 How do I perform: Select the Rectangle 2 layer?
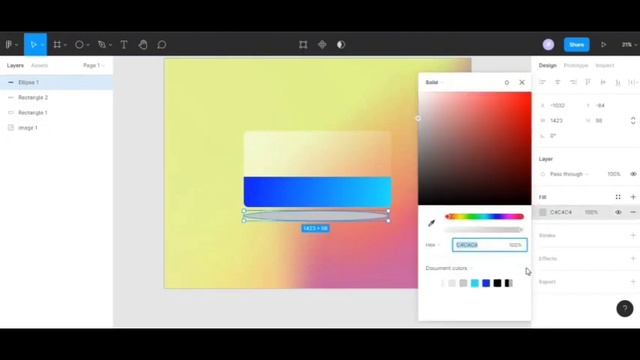click(56, 98)
